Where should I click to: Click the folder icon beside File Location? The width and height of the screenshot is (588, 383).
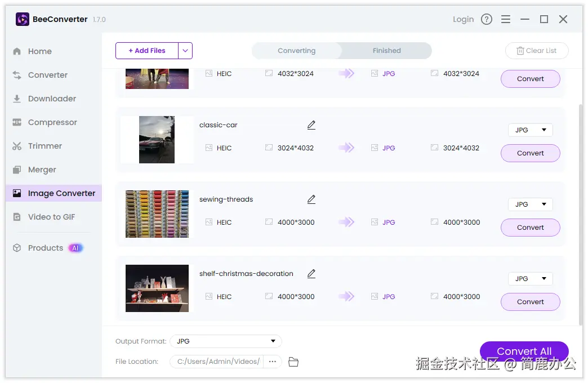[293, 362]
